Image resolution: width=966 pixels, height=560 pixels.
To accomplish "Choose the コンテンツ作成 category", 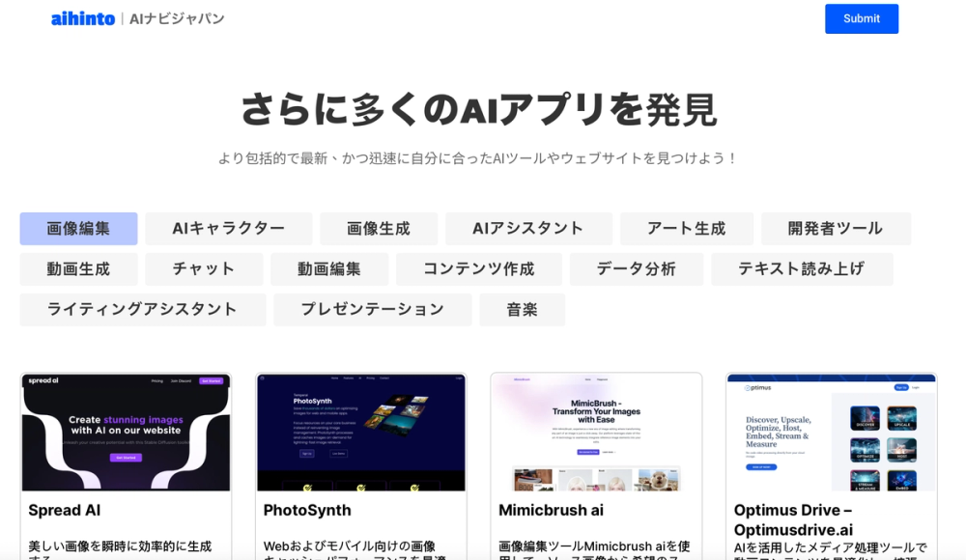I will [479, 268].
